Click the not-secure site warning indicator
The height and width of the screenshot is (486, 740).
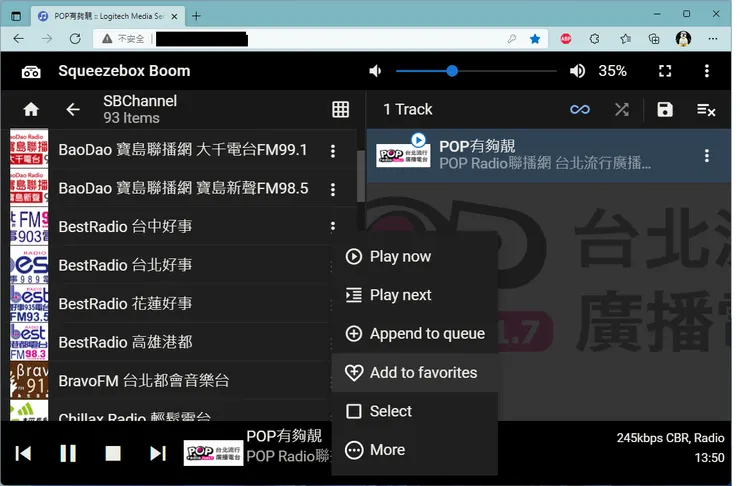123,39
